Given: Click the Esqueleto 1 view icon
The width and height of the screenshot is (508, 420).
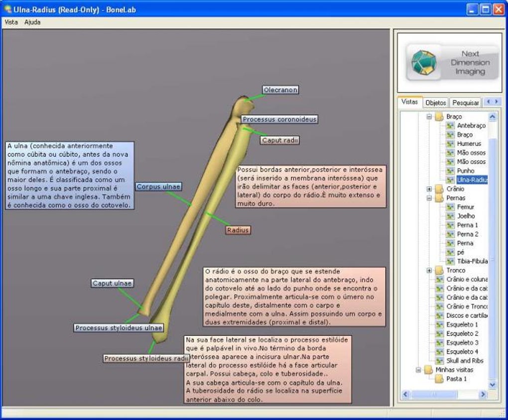Looking at the screenshot, I should [439, 324].
